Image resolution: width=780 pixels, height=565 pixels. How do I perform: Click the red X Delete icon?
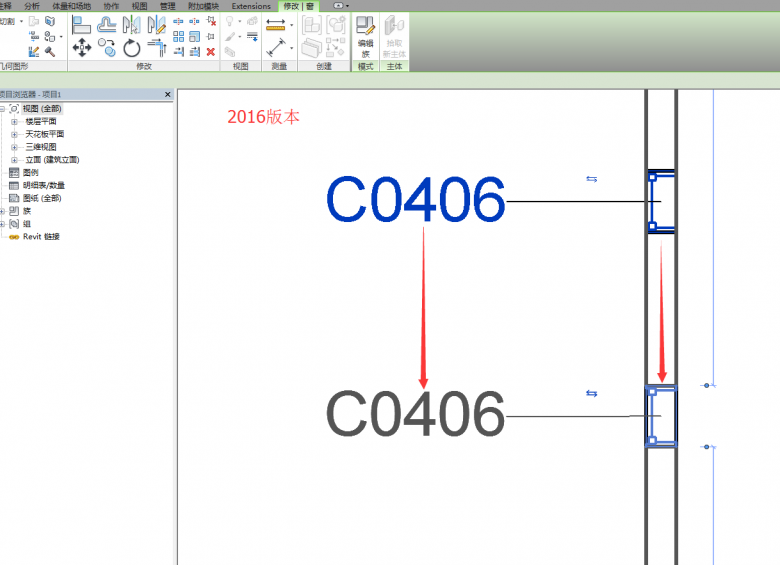[210, 51]
